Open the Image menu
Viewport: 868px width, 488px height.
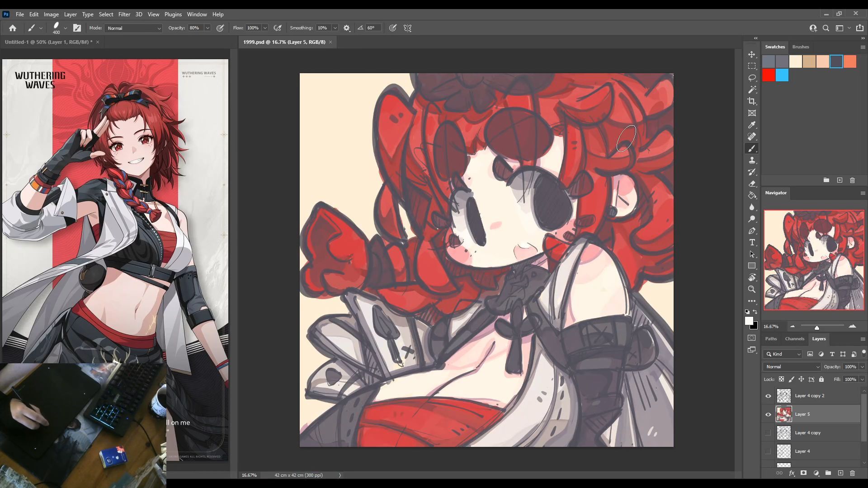[51, 14]
